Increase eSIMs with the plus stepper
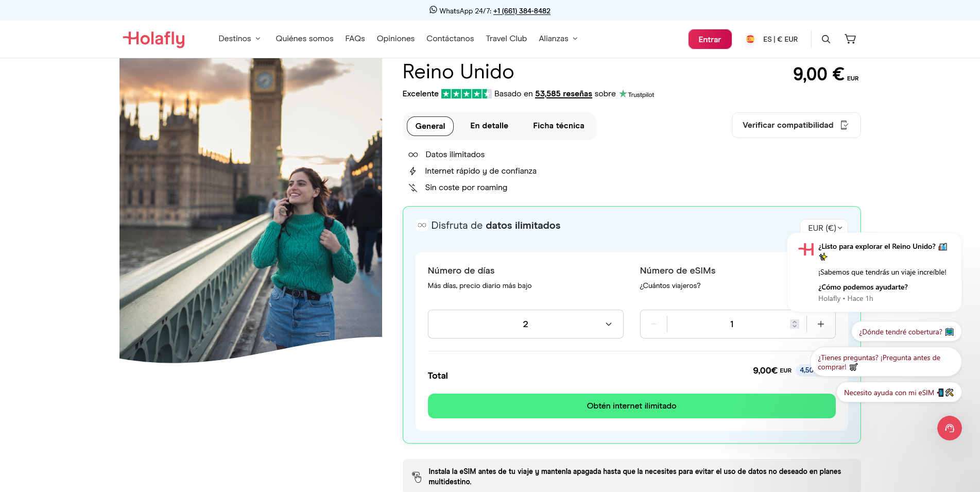 820,324
